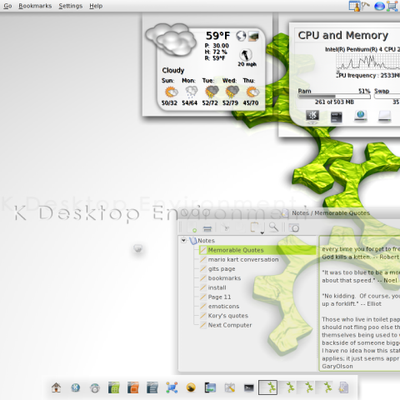Click the network monitor icon in top tray
Image resolution: width=400 pixels, height=400 pixels.
392,6
